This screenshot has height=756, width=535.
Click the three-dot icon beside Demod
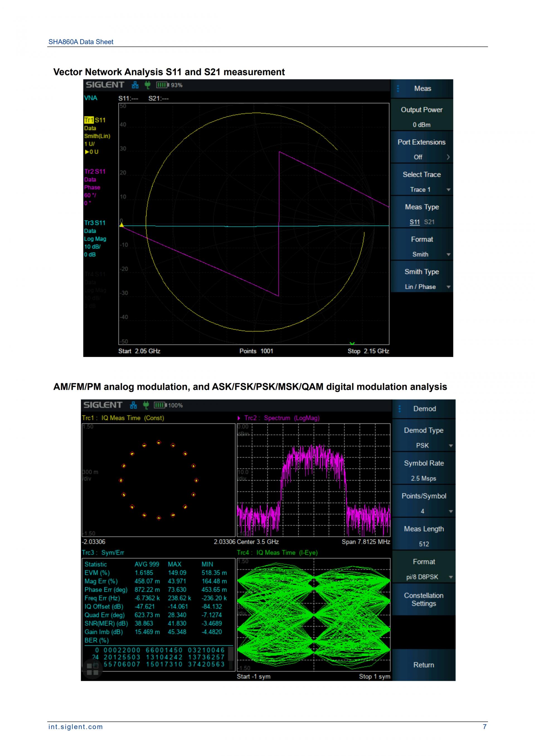(x=400, y=409)
